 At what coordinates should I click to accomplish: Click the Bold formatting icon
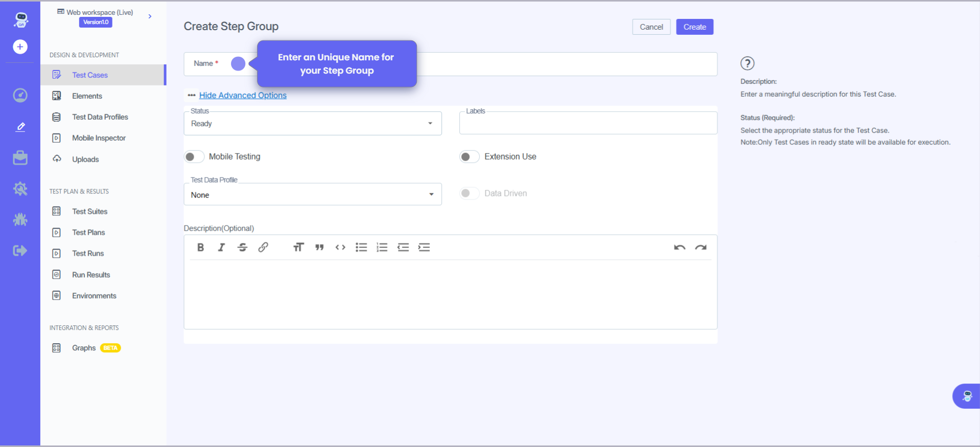pyautogui.click(x=200, y=248)
